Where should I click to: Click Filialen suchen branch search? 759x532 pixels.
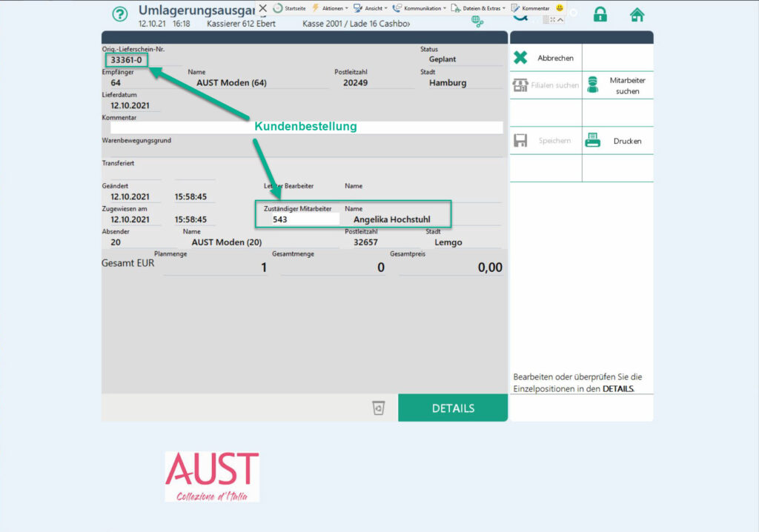(x=546, y=85)
